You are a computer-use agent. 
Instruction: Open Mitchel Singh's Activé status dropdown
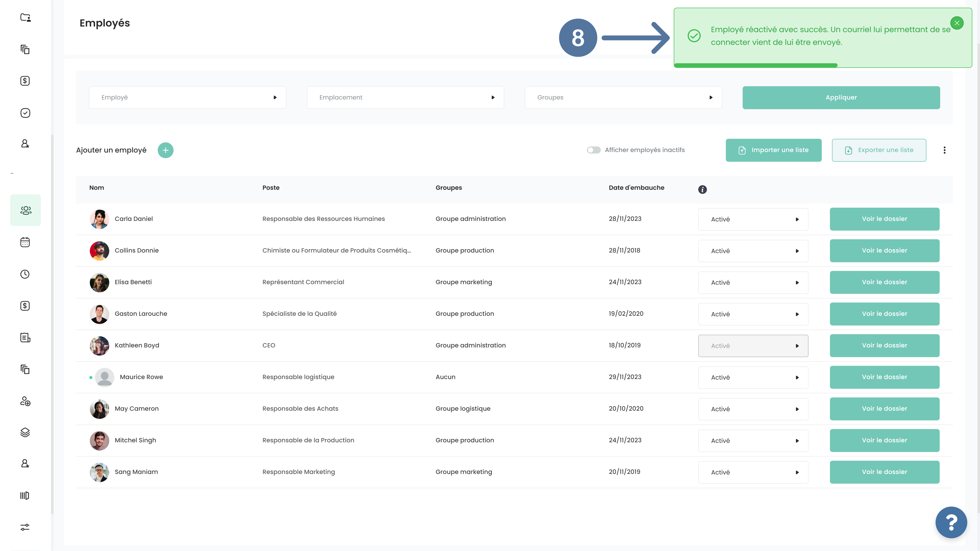(753, 441)
